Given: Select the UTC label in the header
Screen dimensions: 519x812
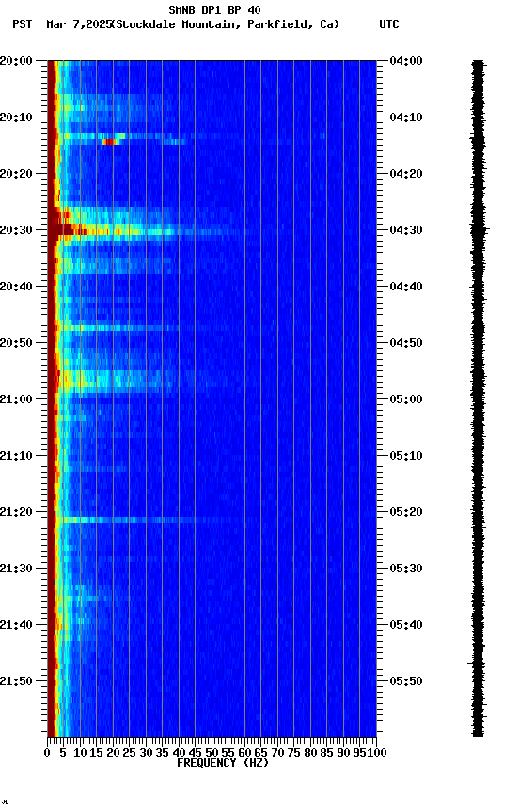Looking at the screenshot, I should coord(389,24).
